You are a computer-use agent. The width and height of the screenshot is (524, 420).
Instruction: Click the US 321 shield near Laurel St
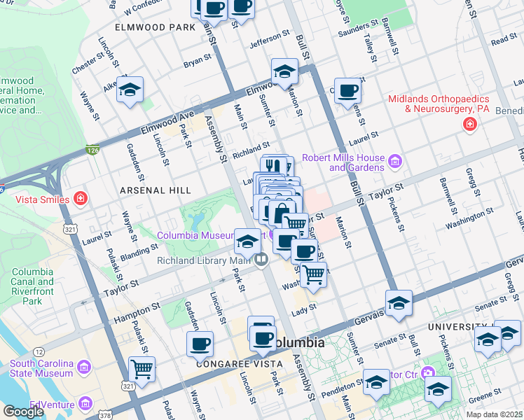(70, 229)
